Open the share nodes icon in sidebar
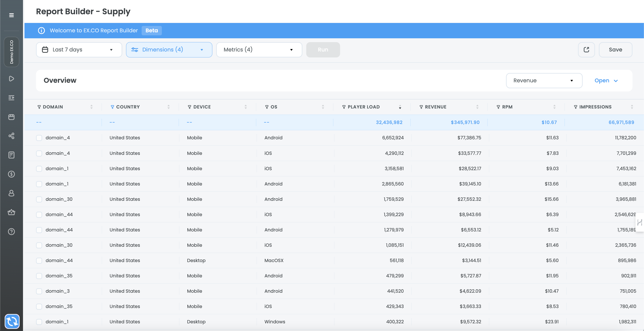The width and height of the screenshot is (644, 331). pos(11,136)
